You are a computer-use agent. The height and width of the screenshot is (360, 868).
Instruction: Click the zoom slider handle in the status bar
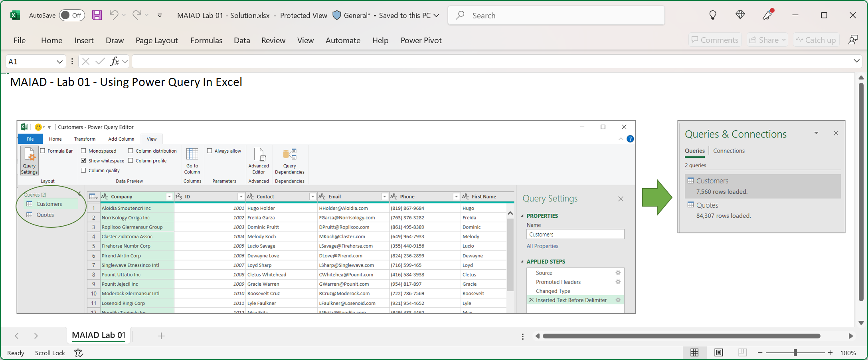(795, 353)
